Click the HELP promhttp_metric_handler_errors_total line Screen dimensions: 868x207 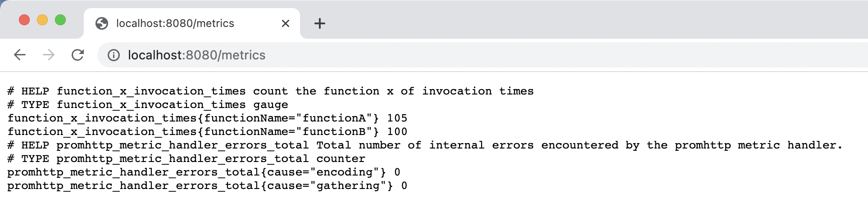coord(423,145)
